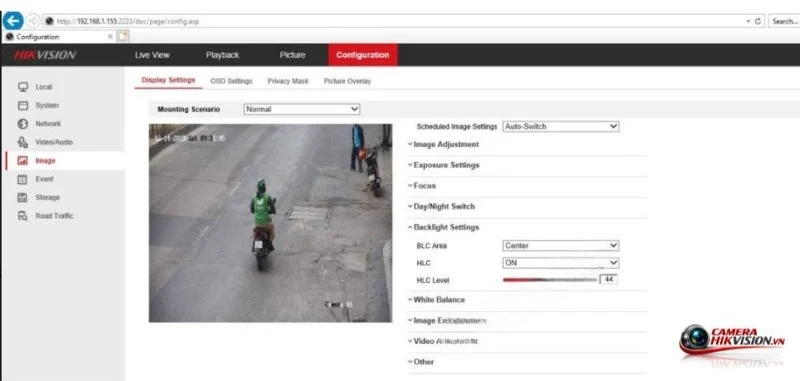Open the BLC Area dropdown
Viewport: 800px width, 381px height.
[561, 246]
